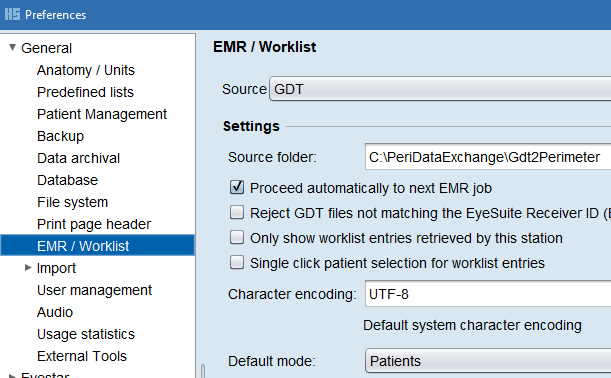Enable Only show worklist entries by station
The image size is (611, 378).
tap(237, 237)
